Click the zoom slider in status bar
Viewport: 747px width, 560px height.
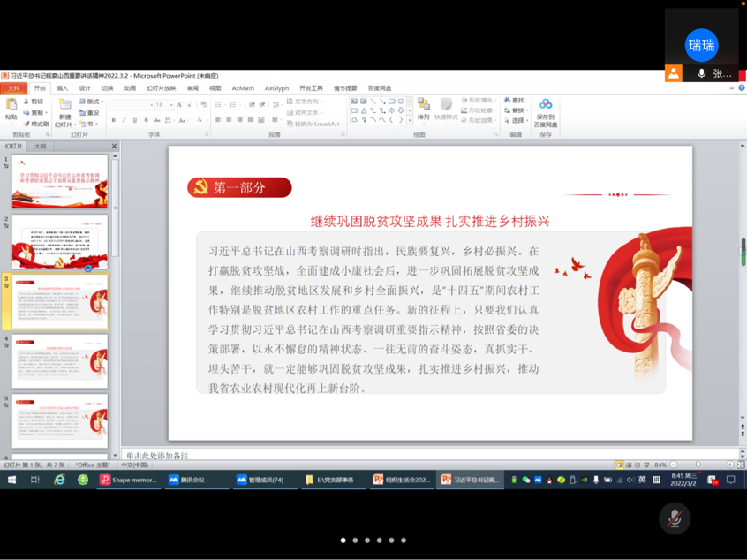[x=698, y=465]
